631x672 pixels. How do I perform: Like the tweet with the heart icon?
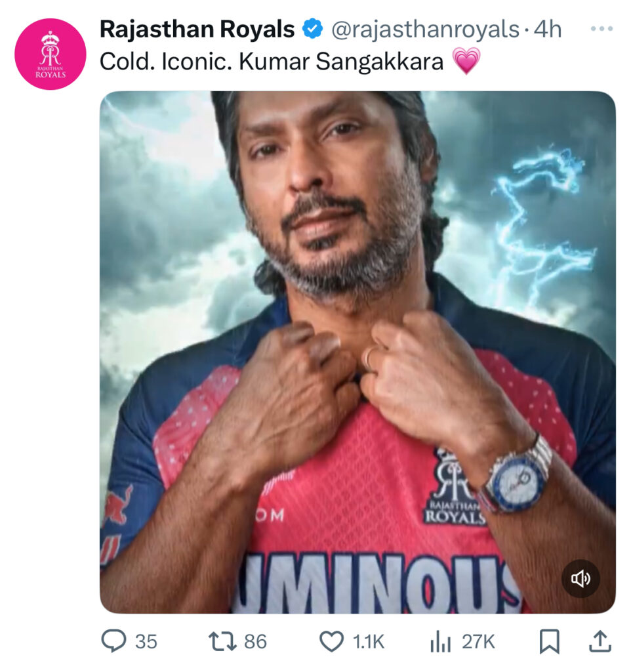[x=331, y=641]
